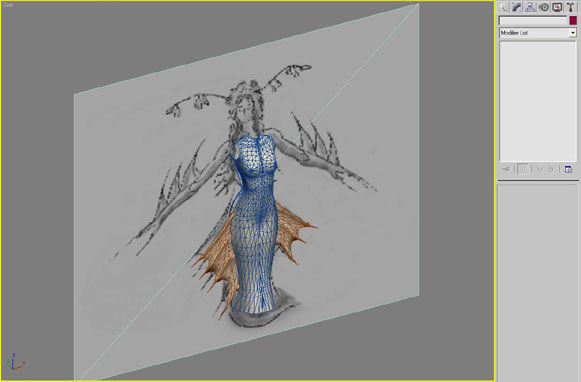Click the XYZ axis gizmo in the viewport corner
Screen dimensions: 581x382
coord(16,362)
